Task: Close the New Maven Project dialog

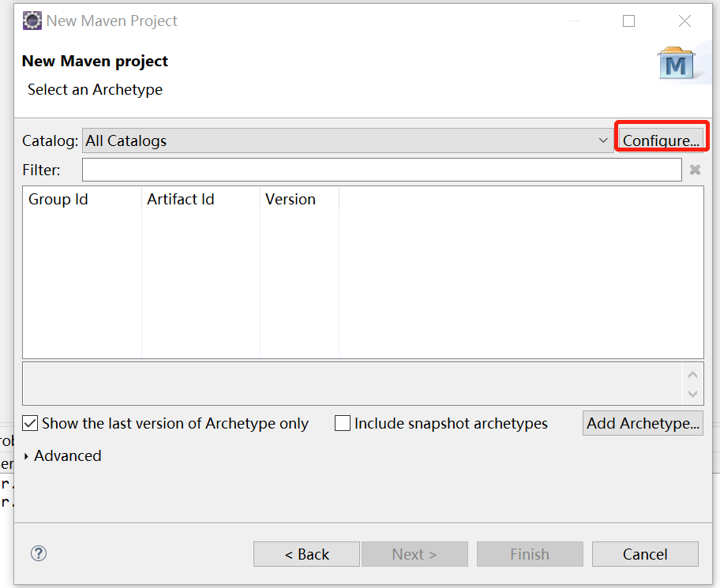Action: point(684,21)
